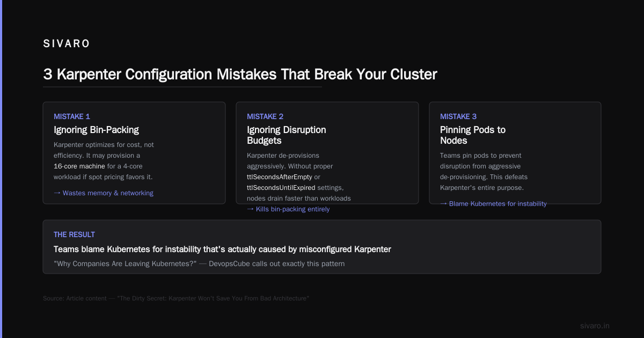Click the Teams blame Kubernetes result statement
The width and height of the screenshot is (644, 338).
[x=222, y=249]
